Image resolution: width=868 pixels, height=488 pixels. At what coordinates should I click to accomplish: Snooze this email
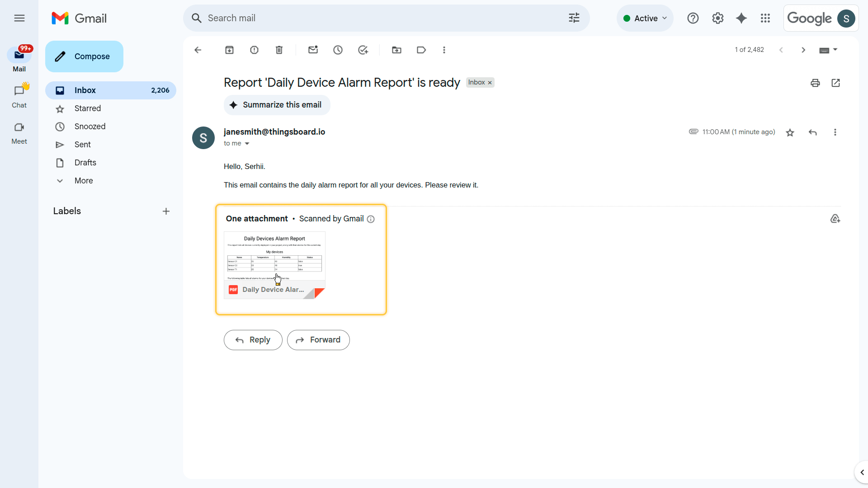(338, 50)
